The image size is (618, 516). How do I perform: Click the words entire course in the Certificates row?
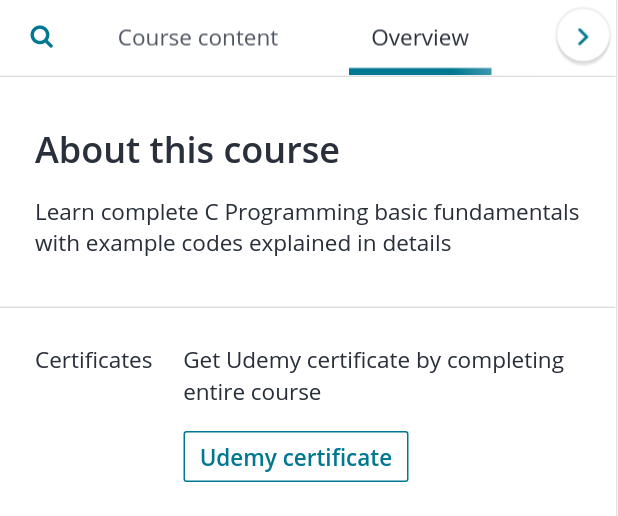252,393
